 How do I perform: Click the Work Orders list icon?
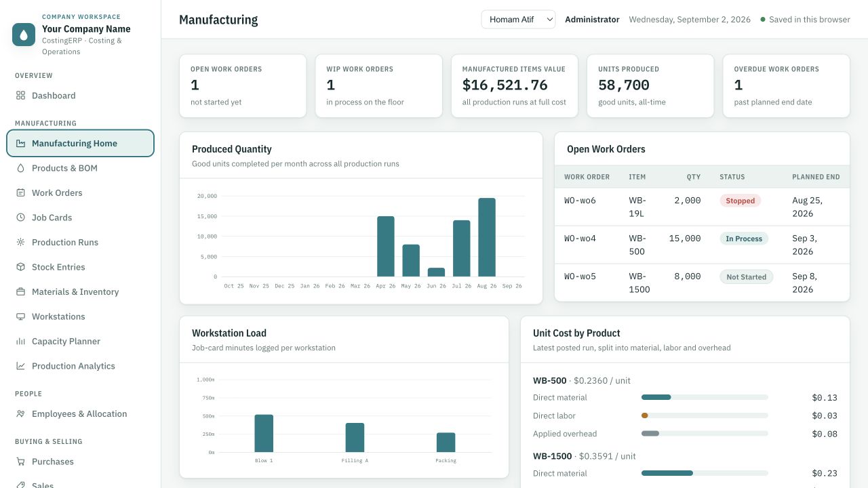pyautogui.click(x=20, y=192)
